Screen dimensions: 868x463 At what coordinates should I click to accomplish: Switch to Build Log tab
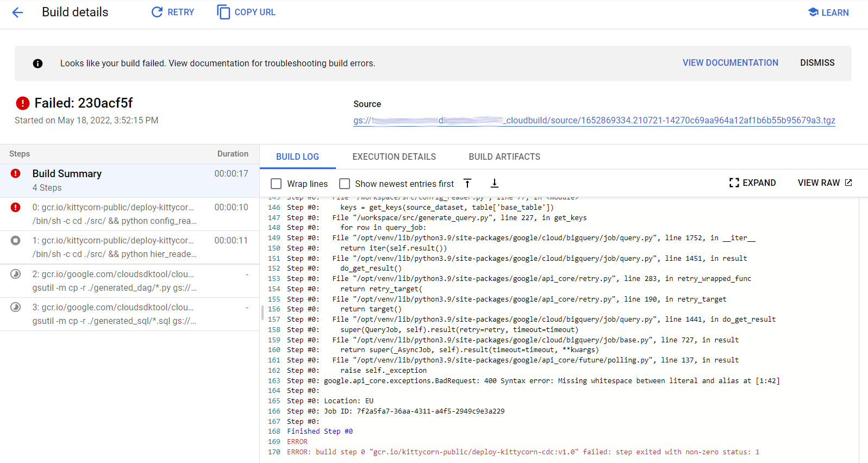[297, 157]
